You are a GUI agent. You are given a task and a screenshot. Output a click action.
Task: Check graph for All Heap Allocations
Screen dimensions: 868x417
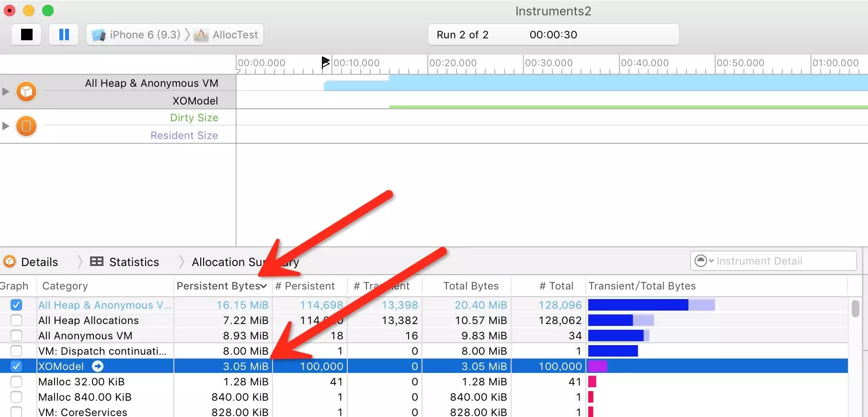(x=16, y=320)
